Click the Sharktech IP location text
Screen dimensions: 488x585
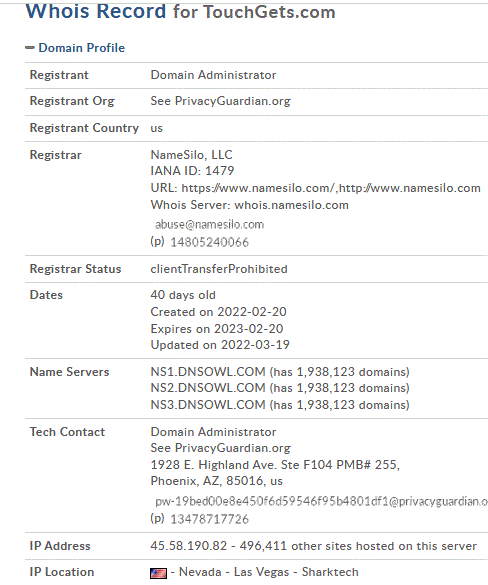[330, 572]
